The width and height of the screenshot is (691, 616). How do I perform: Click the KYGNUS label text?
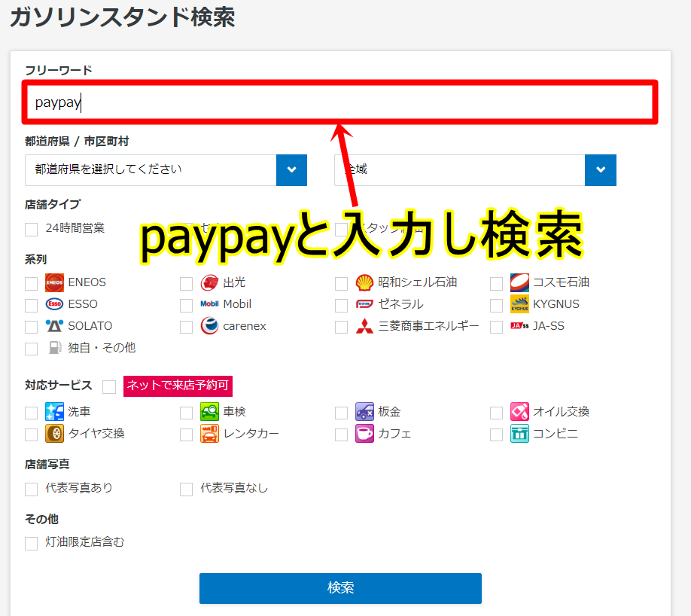[x=556, y=303]
